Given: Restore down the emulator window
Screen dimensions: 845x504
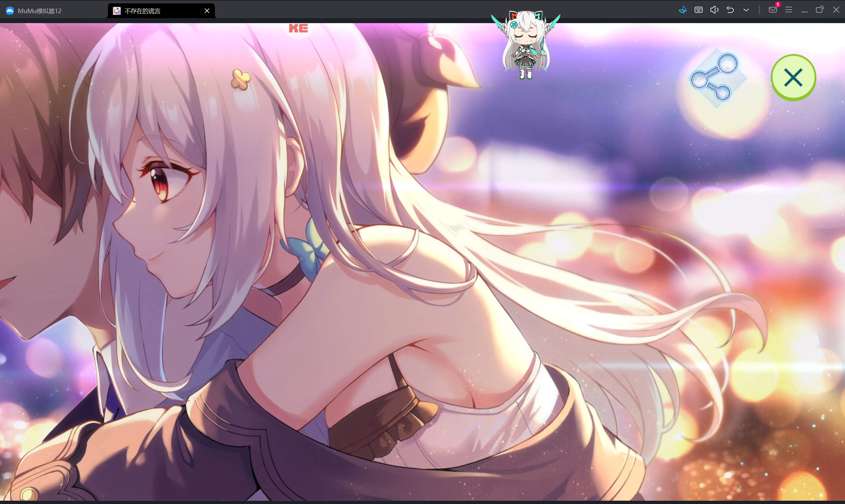Looking at the screenshot, I should pos(820,10).
